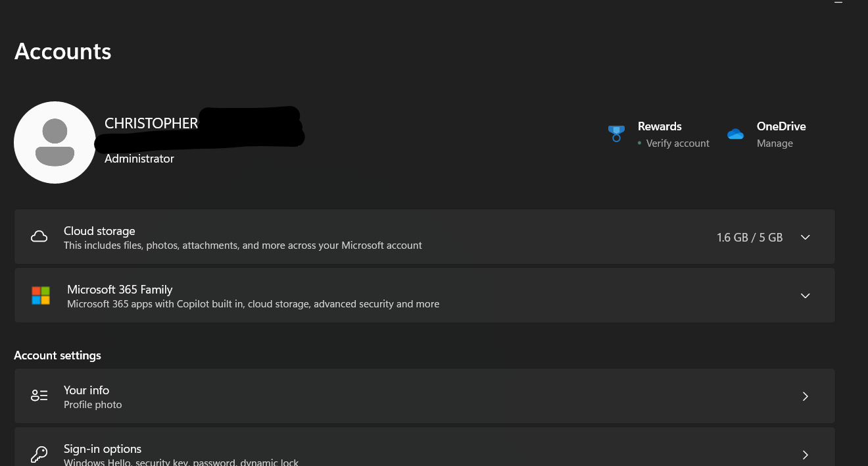The width and height of the screenshot is (868, 466).
Task: Click the CHRISTOPHER account name text
Action: [151, 124]
